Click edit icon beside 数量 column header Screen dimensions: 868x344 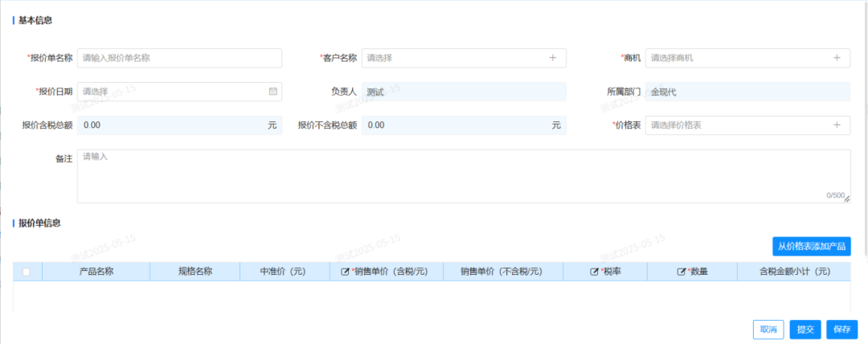pyautogui.click(x=682, y=272)
